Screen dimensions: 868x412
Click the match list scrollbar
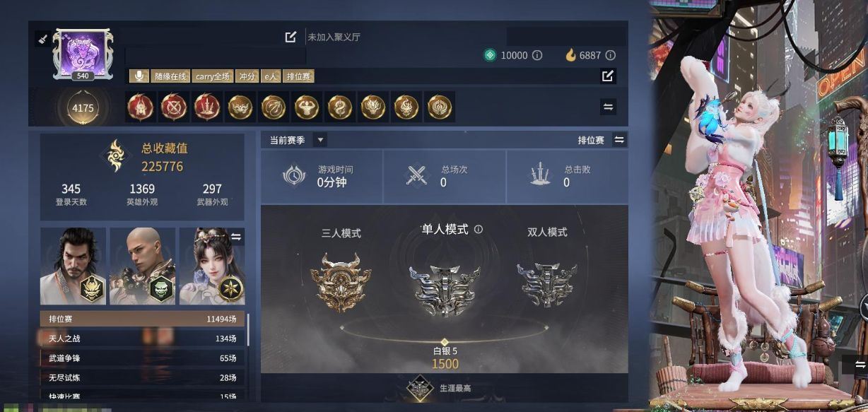247,329
